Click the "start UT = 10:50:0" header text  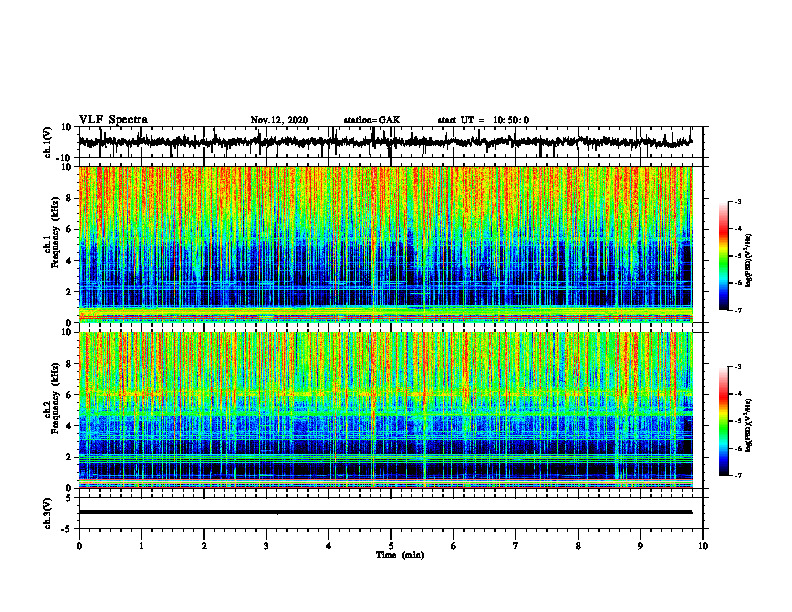(x=483, y=120)
